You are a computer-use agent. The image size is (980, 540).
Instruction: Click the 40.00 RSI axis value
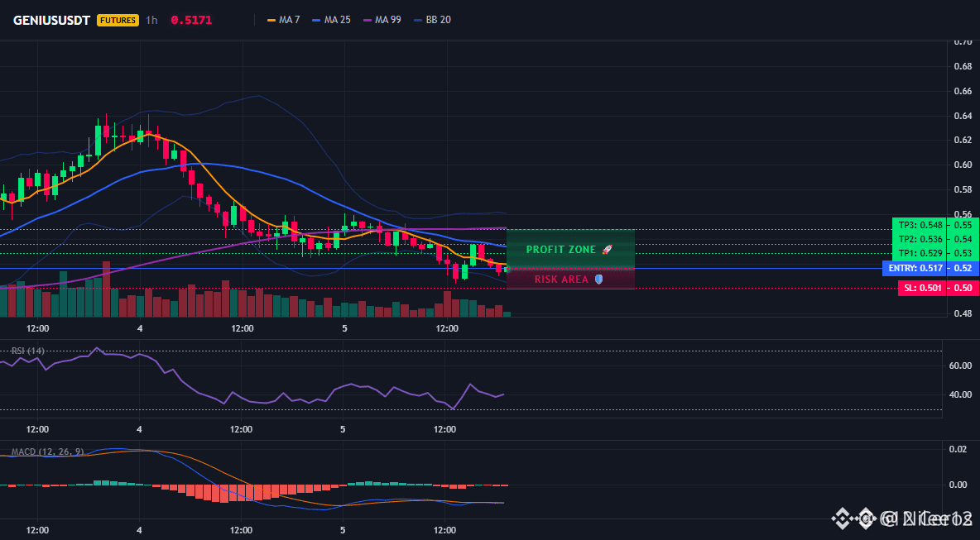click(959, 394)
